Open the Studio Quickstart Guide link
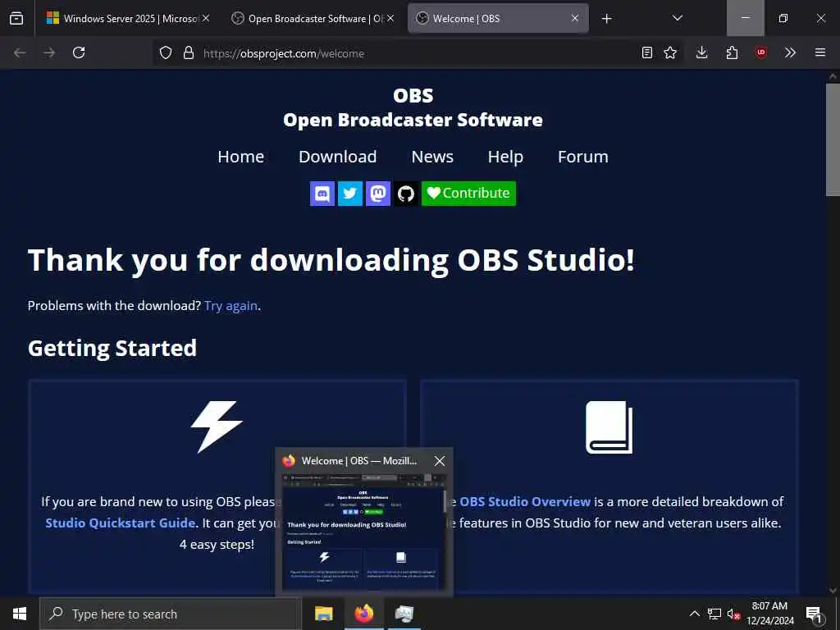Viewport: 840px width, 630px height. click(x=121, y=523)
